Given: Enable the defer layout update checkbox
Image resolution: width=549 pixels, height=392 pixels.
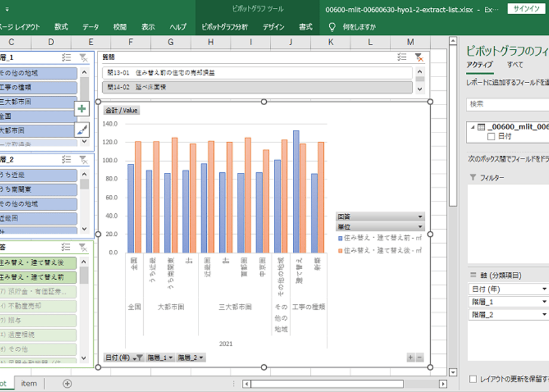Looking at the screenshot, I should pos(473,379).
